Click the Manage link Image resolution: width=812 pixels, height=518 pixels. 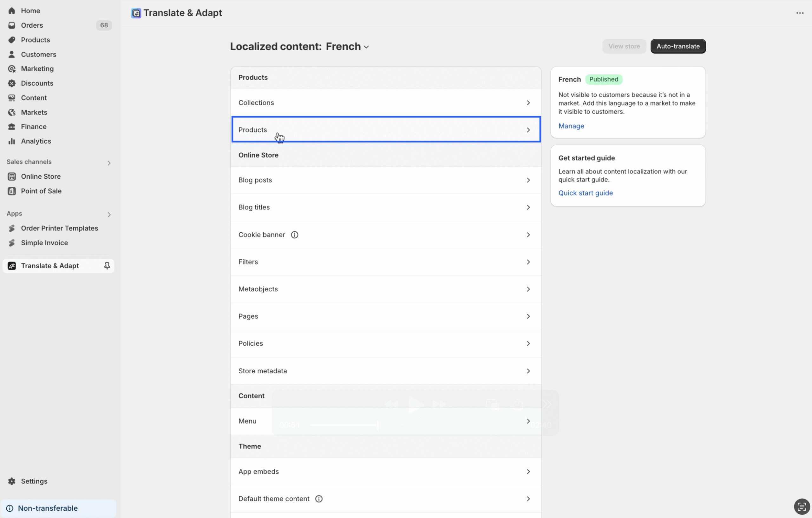click(571, 126)
